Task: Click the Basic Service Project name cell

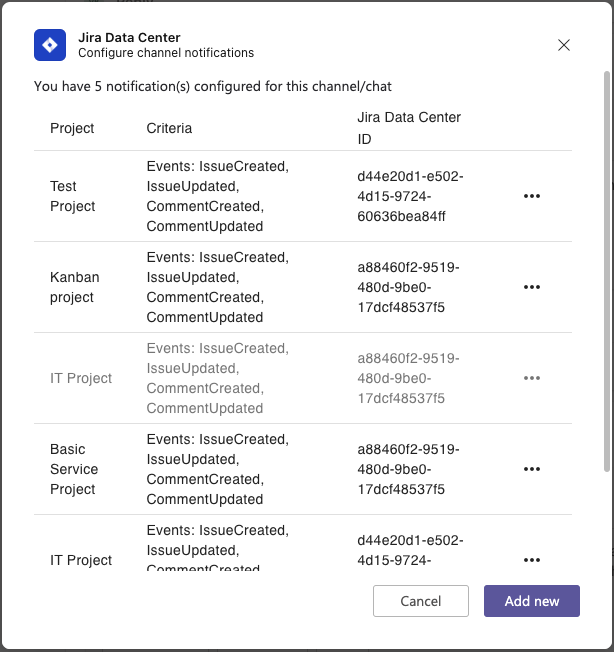Action: tap(74, 469)
